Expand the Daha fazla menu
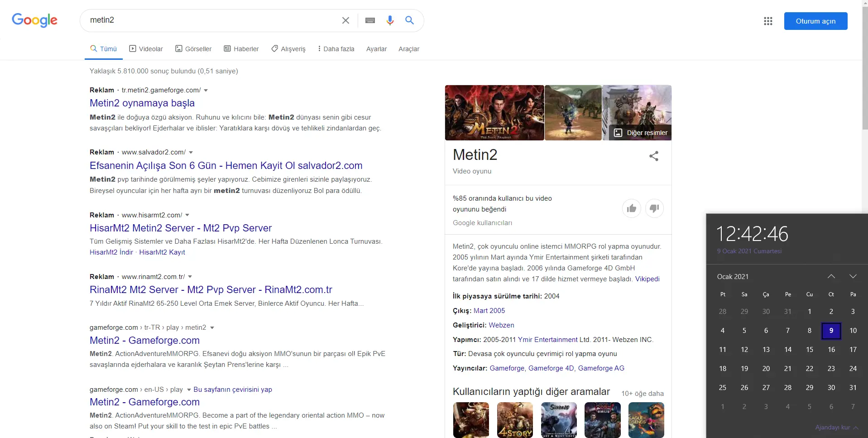 click(x=336, y=49)
